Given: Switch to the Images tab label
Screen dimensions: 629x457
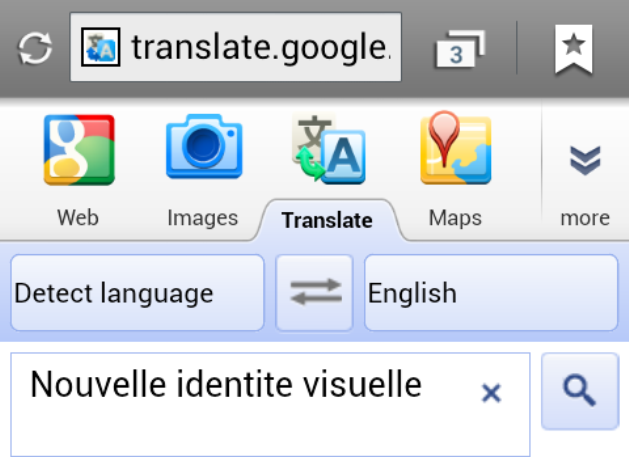Looking at the screenshot, I should pos(203,218).
